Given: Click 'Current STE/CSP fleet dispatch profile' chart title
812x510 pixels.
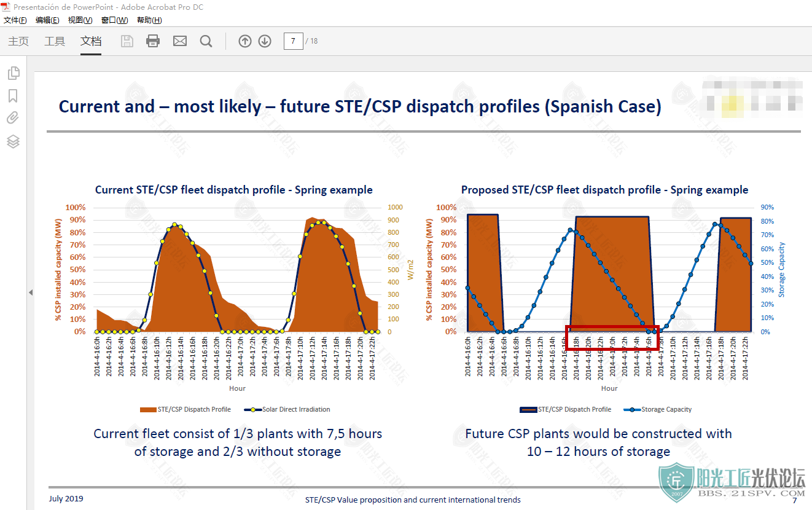Looking at the screenshot, I should (x=233, y=190).
